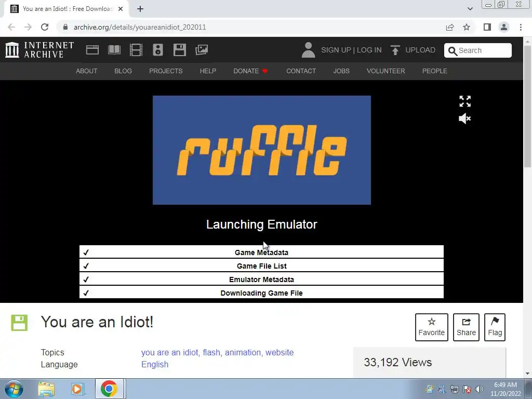This screenshot has width=532, height=399.
Task: Open the Audio speaker icon in navbar
Action: (158, 50)
